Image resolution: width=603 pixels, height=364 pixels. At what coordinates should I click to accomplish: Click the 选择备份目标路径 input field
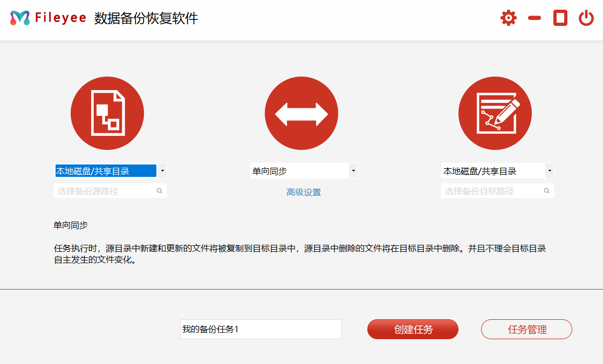[x=491, y=191]
